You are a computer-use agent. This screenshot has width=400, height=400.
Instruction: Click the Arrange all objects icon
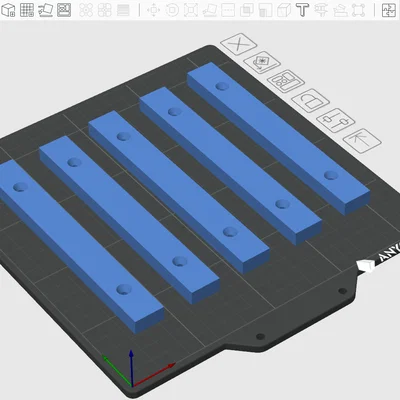coord(64,10)
